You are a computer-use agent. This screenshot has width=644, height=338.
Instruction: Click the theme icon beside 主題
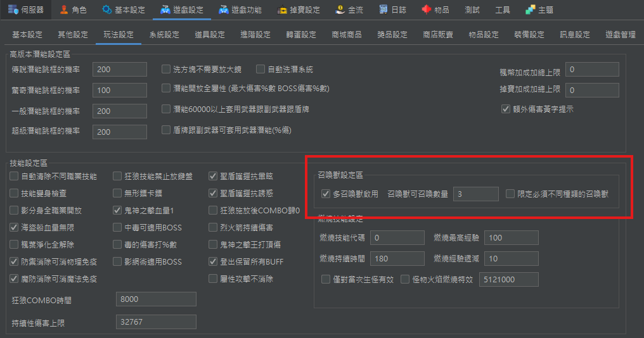pos(531,9)
